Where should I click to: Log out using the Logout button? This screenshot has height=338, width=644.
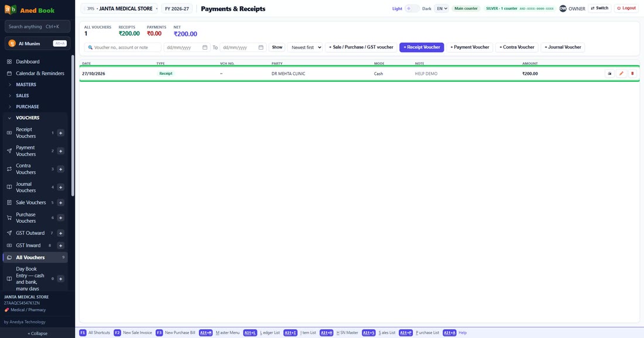(x=626, y=8)
